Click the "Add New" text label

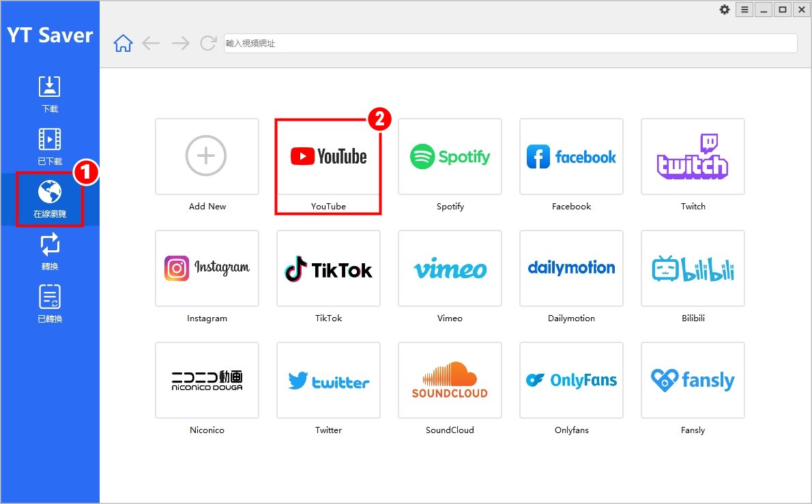pos(207,206)
